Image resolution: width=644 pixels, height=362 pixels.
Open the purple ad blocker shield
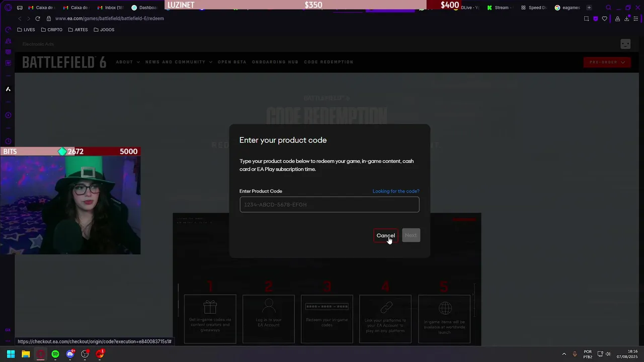pos(596,19)
